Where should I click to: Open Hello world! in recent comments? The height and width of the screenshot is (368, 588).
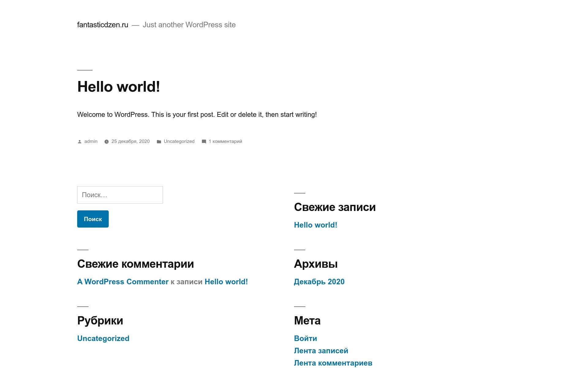tap(226, 282)
